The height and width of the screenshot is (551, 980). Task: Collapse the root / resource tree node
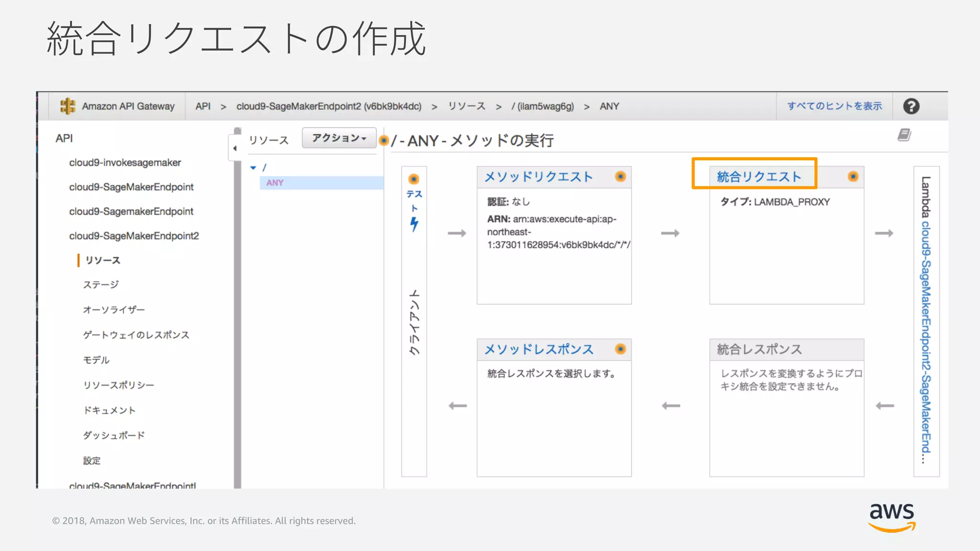coord(253,168)
